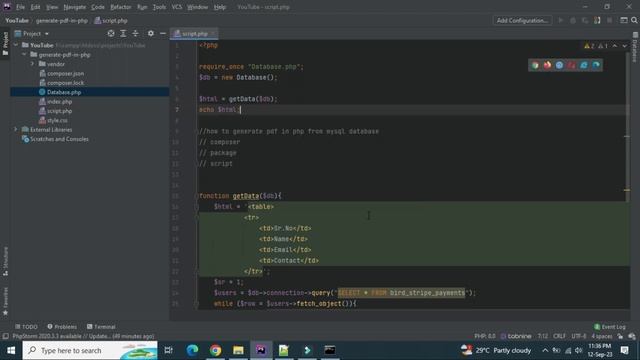
Task: Click the Collapse All icon in Project panel
Action: 135,33
